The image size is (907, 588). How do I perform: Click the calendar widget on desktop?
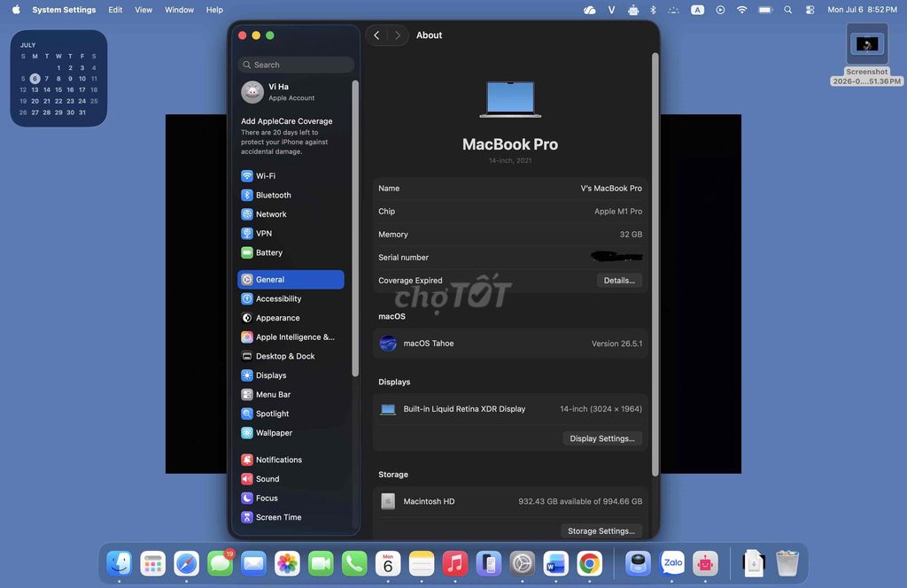click(x=58, y=78)
